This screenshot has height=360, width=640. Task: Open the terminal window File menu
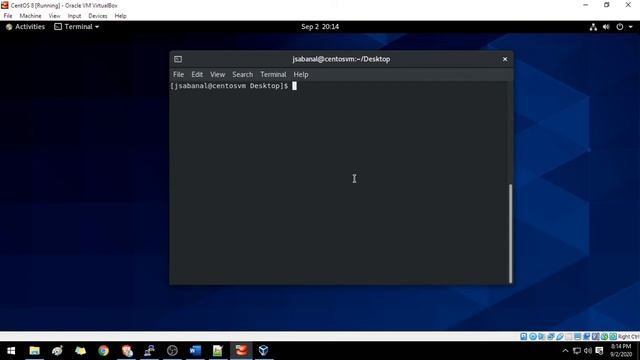(x=178, y=74)
